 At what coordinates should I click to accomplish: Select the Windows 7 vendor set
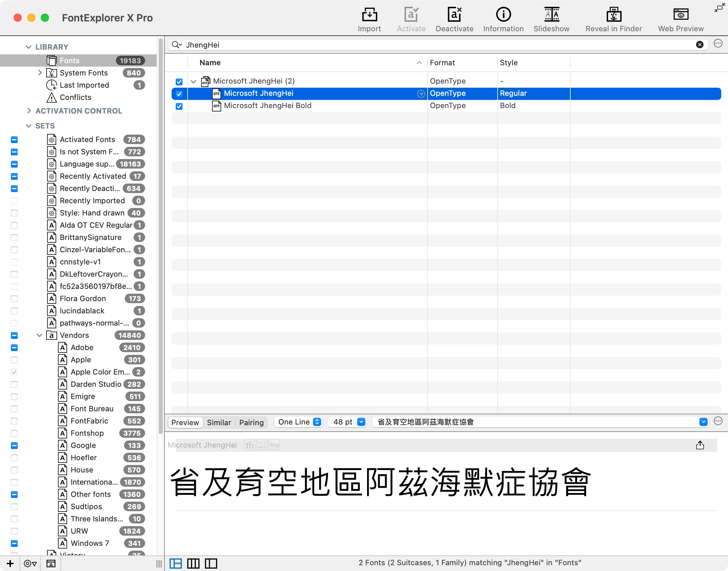coord(90,543)
